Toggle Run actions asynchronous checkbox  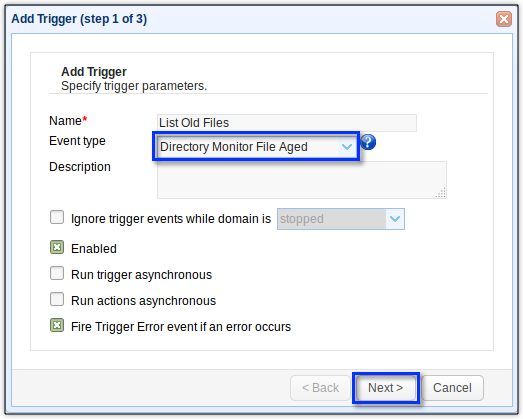coord(57,299)
